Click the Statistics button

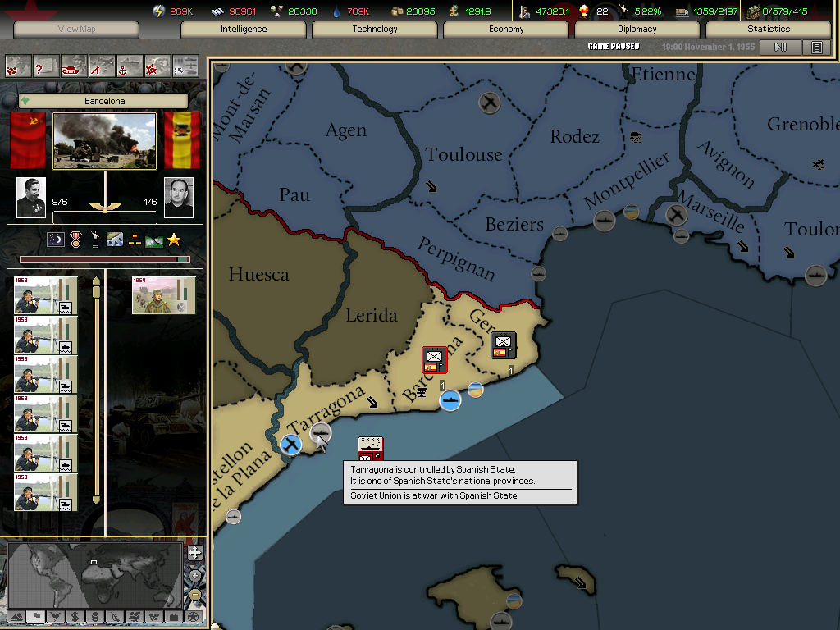tap(768, 29)
